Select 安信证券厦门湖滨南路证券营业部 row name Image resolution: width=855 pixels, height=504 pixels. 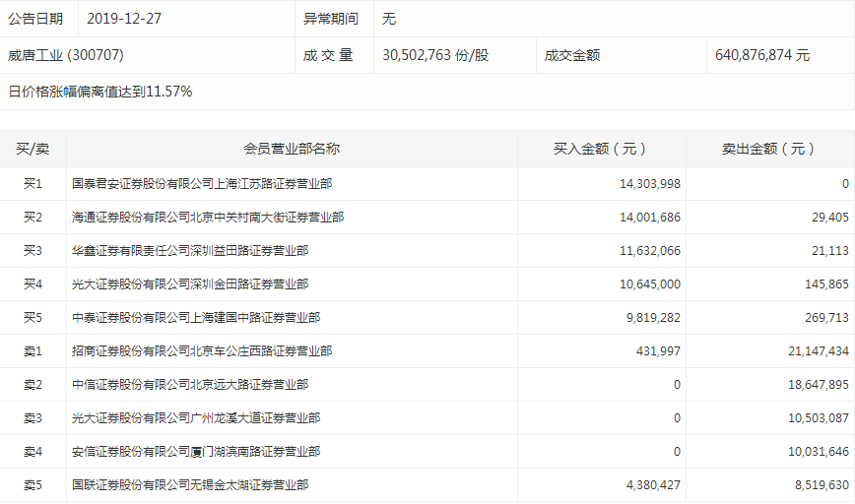(x=196, y=452)
